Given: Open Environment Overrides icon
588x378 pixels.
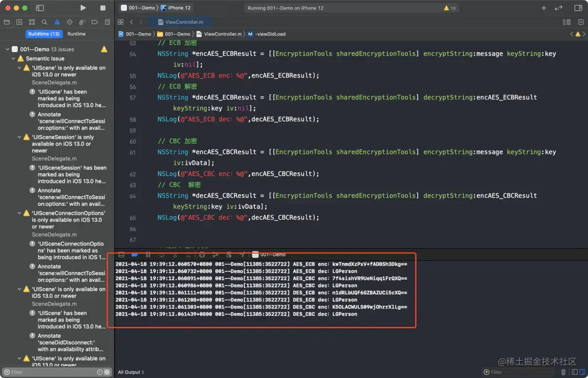Looking at the screenshot, I should (229, 254).
